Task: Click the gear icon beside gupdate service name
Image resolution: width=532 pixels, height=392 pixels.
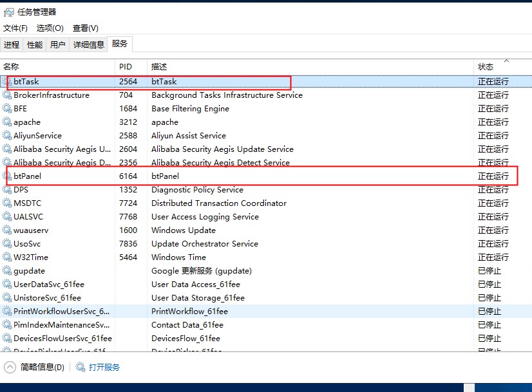Action: [x=7, y=271]
